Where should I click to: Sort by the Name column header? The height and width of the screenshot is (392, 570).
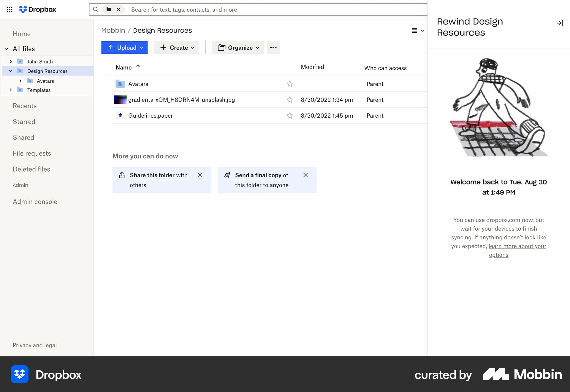coord(128,67)
